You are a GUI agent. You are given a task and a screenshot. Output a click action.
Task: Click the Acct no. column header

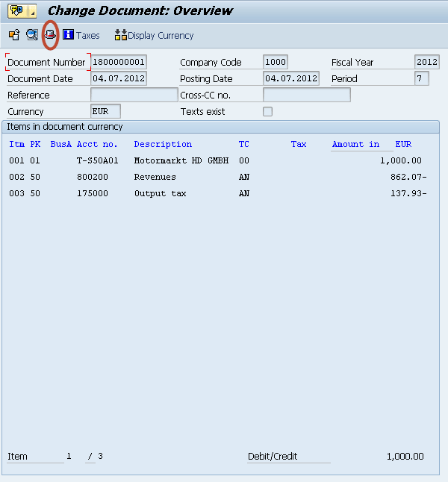point(97,144)
